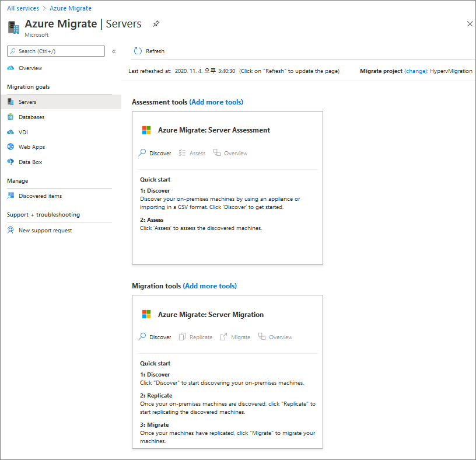Viewport: 476px width, 460px height.
Task: Click the Discovered items grid icon
Action: point(10,196)
